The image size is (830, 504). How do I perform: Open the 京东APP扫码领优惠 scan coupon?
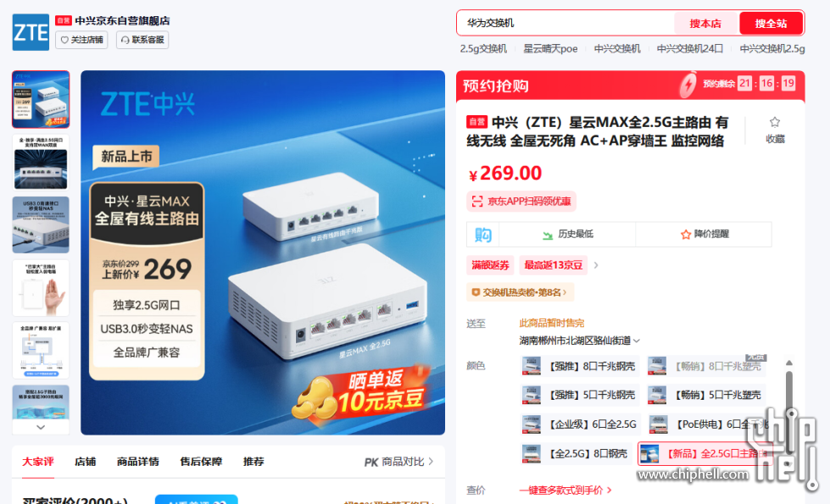[x=521, y=201]
